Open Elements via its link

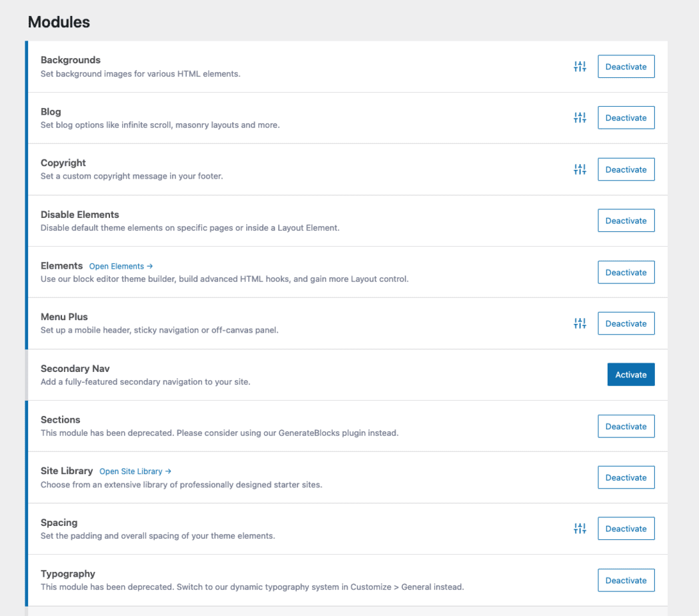point(121,265)
